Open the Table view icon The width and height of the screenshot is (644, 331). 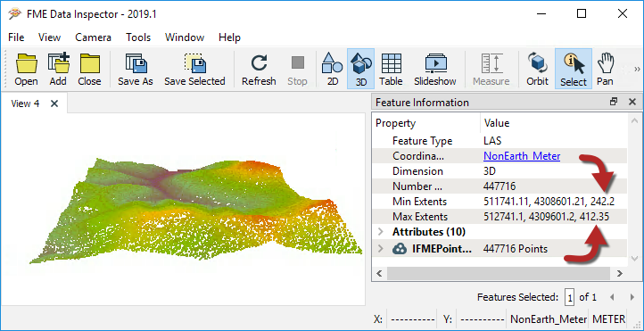click(x=391, y=69)
